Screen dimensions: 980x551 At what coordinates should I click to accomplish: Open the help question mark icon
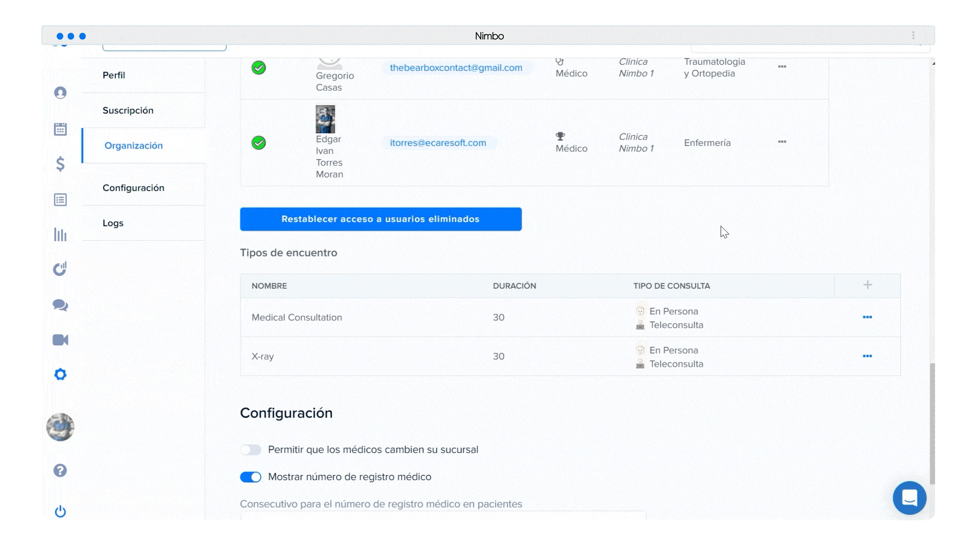coord(60,470)
